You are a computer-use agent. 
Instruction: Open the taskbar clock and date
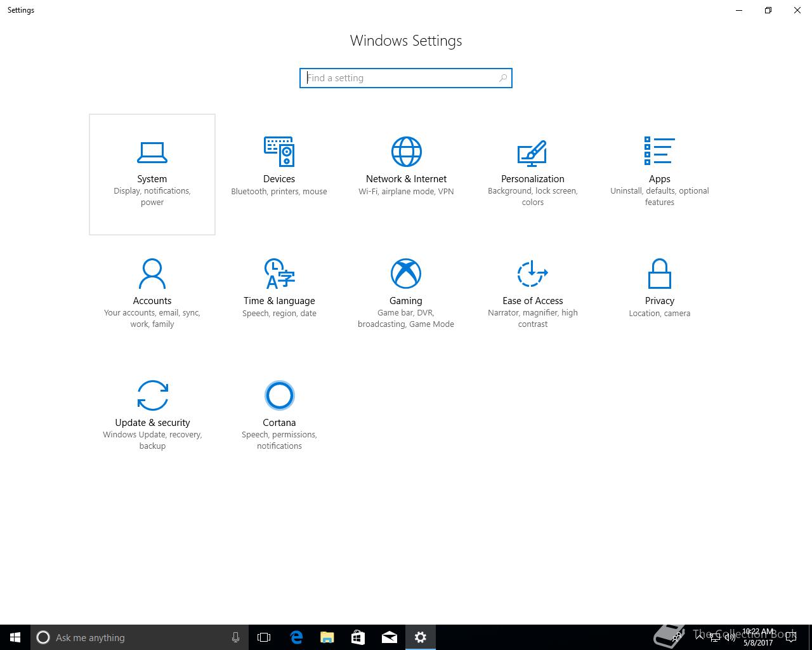758,637
